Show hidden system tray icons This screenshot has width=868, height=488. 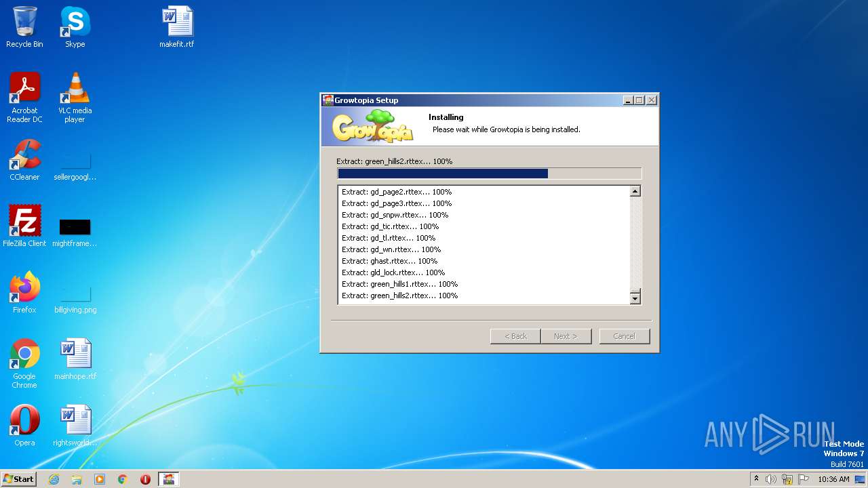[x=757, y=479]
